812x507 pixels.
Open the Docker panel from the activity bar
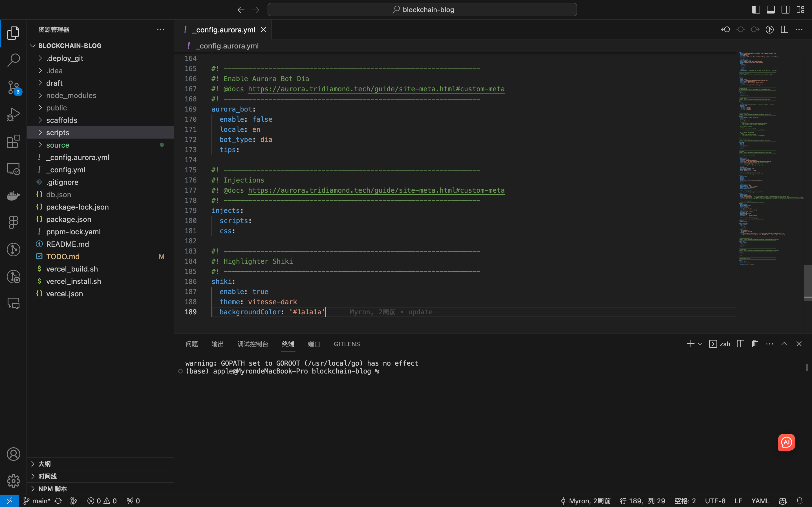click(x=14, y=195)
